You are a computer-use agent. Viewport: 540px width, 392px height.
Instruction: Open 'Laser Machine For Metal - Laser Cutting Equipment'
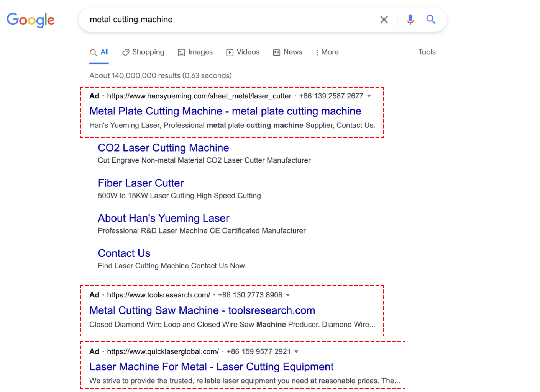[x=212, y=367]
